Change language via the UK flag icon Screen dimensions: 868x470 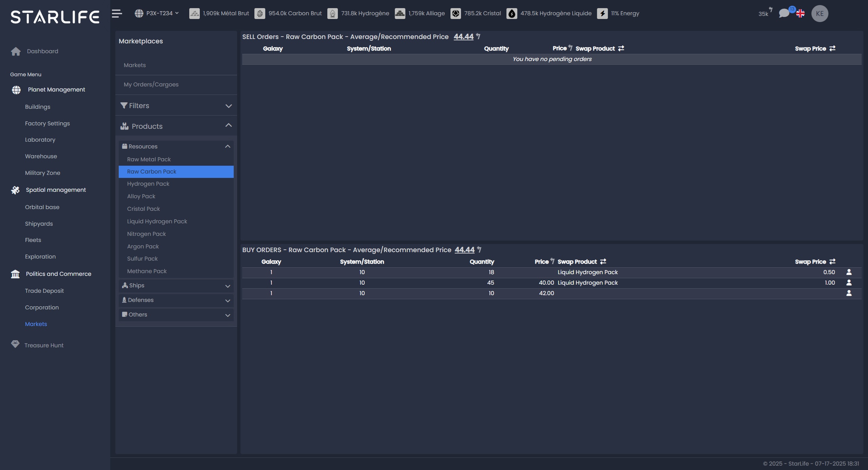801,14
